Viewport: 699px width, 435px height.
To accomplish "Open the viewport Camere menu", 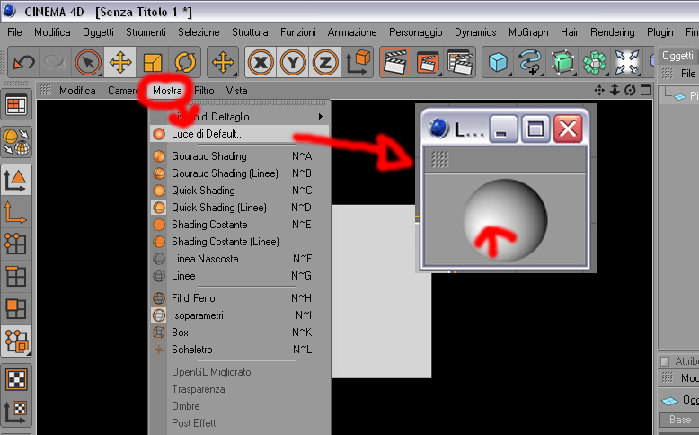I will (124, 90).
